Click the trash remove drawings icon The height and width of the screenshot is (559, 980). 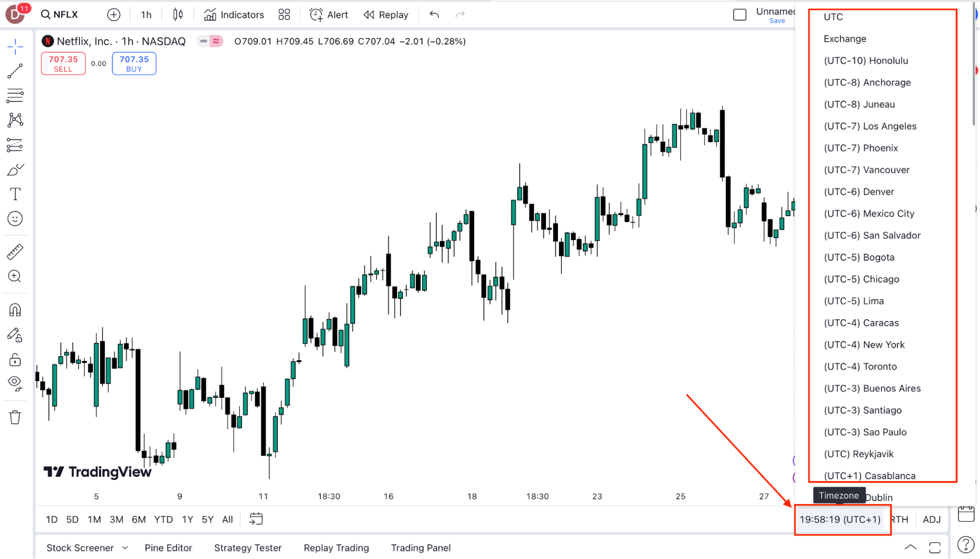pos(15,417)
